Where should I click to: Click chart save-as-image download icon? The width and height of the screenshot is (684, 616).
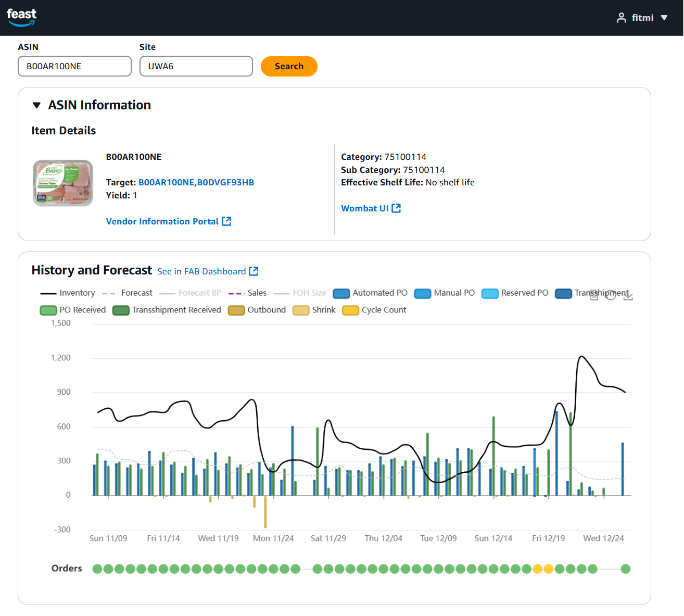tap(628, 295)
